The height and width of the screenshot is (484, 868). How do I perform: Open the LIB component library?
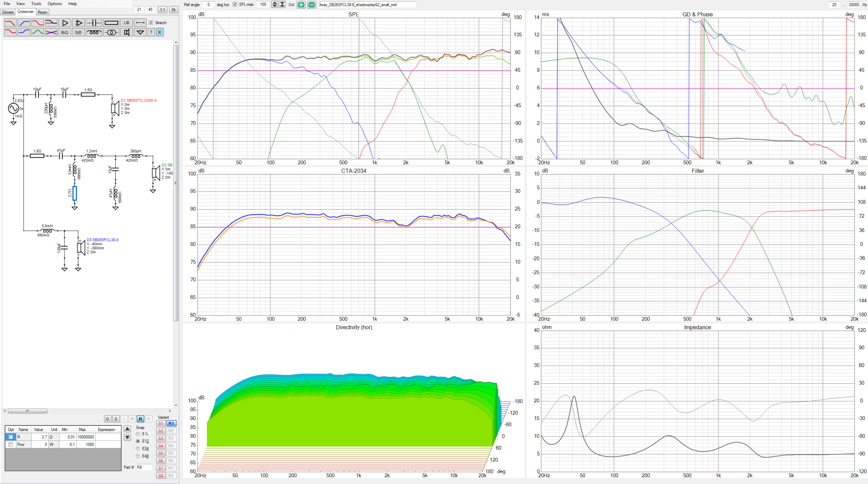tap(126, 22)
